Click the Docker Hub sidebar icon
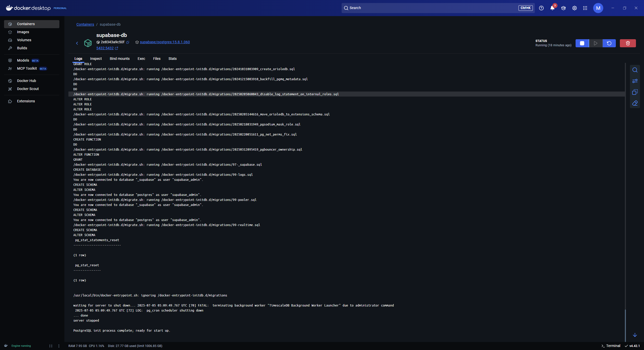644x350 pixels. click(10, 81)
